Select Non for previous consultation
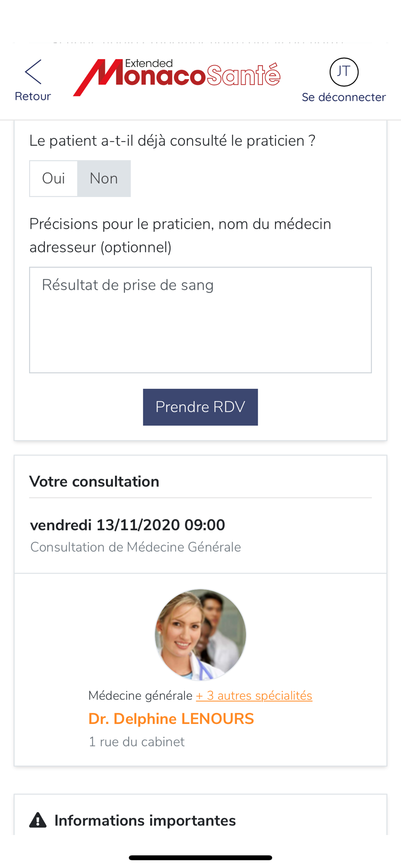Viewport: 401px width, 868px height. tap(104, 178)
